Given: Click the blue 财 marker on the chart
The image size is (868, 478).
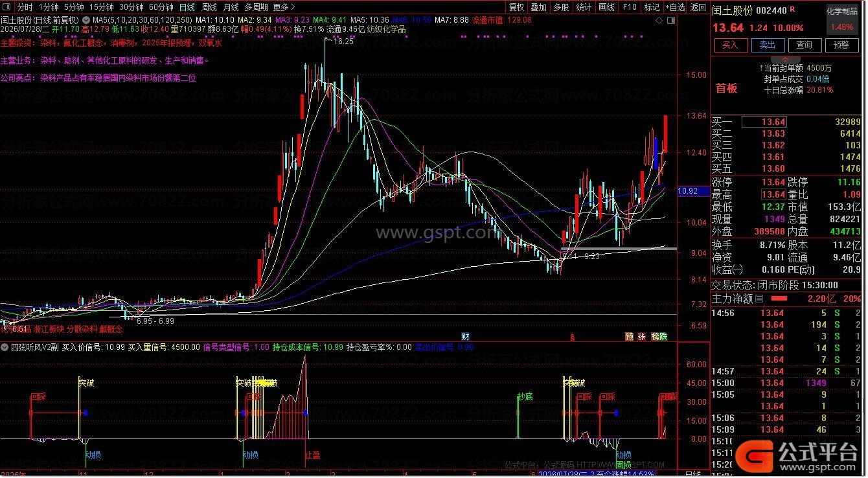Looking at the screenshot, I should tap(464, 336).
